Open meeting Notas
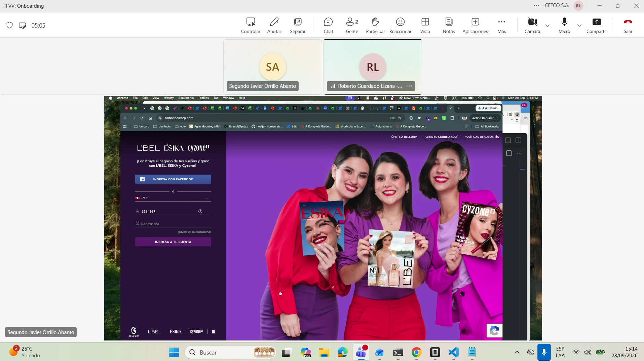Viewport: 644px width, 361px height. coord(449,26)
